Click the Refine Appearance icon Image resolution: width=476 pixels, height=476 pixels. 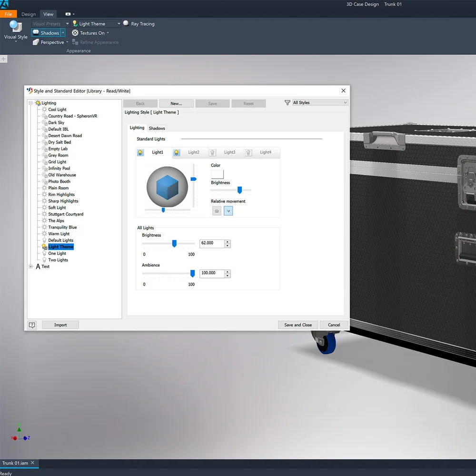coord(75,42)
